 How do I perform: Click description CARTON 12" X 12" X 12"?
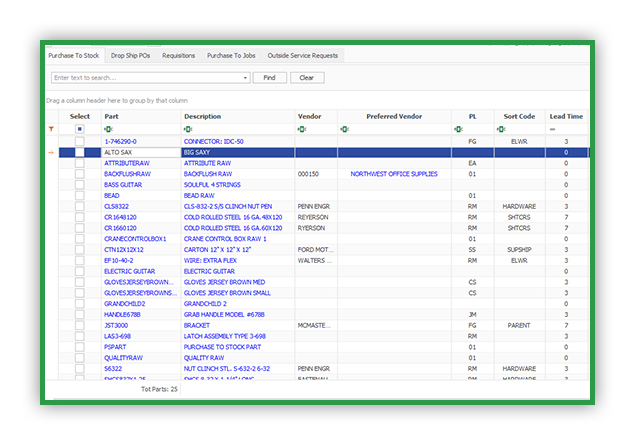point(217,249)
